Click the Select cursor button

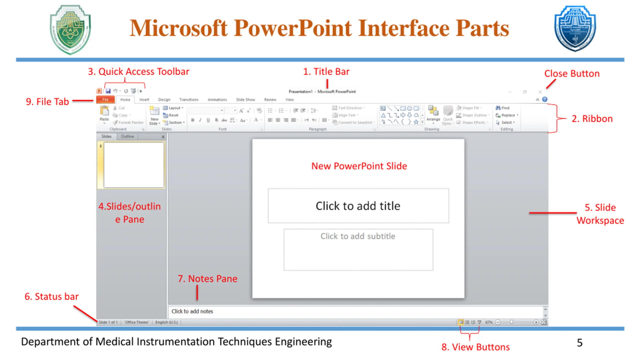click(505, 122)
